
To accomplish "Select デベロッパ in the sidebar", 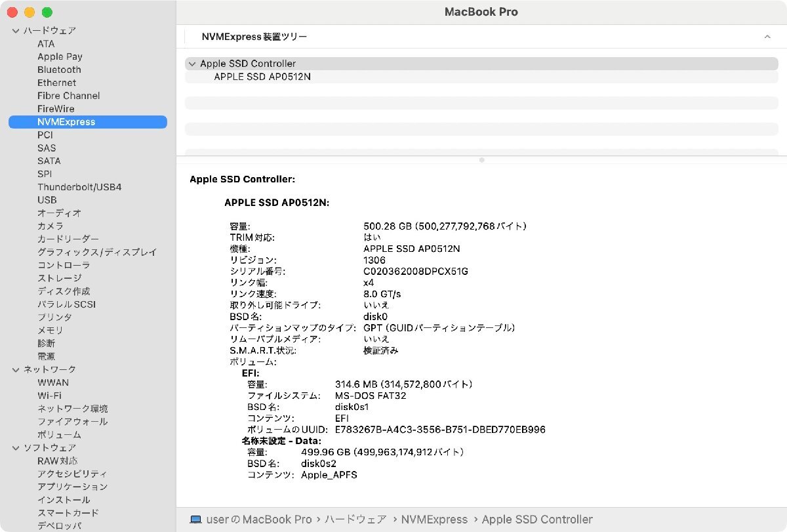I will click(x=59, y=525).
